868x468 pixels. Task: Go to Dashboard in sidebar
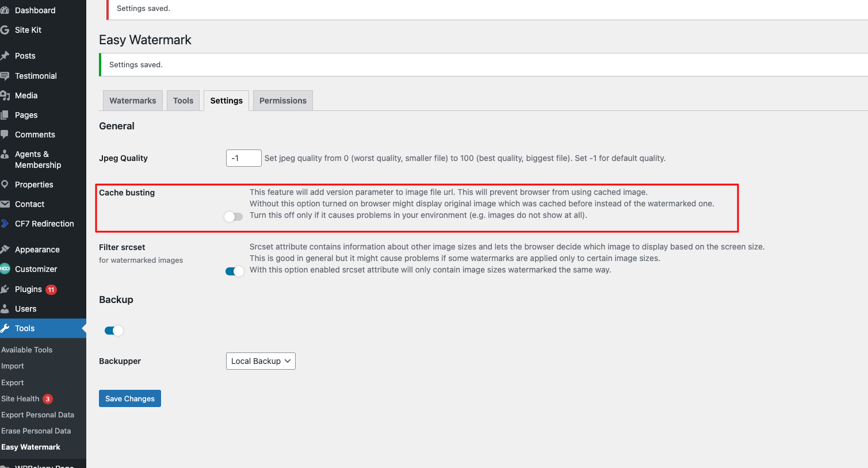[35, 10]
